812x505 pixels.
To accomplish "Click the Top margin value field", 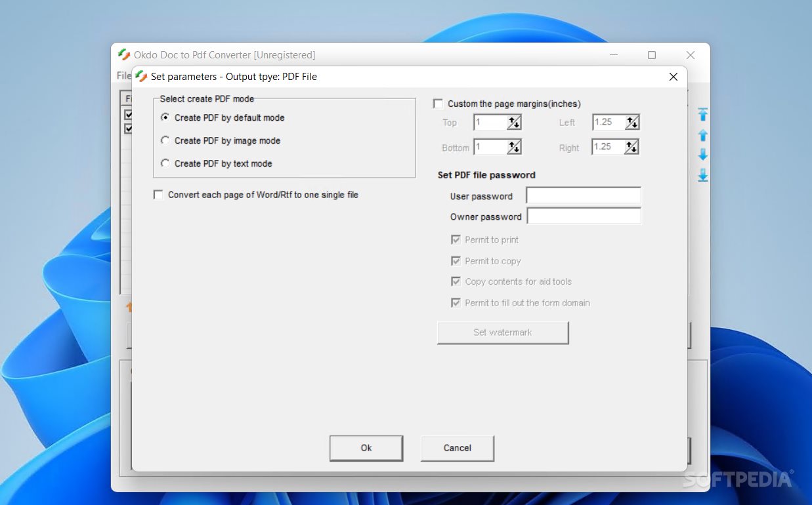I will coord(490,122).
